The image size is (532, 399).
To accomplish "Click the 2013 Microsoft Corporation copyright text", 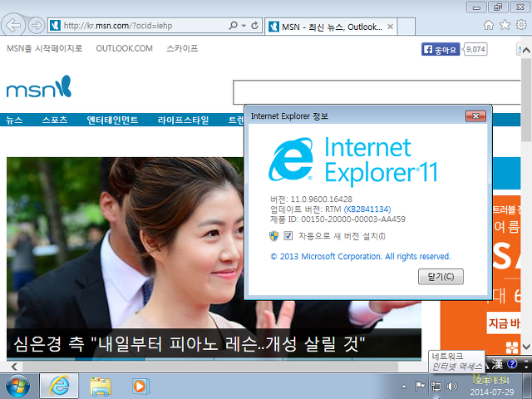I will [x=360, y=257].
